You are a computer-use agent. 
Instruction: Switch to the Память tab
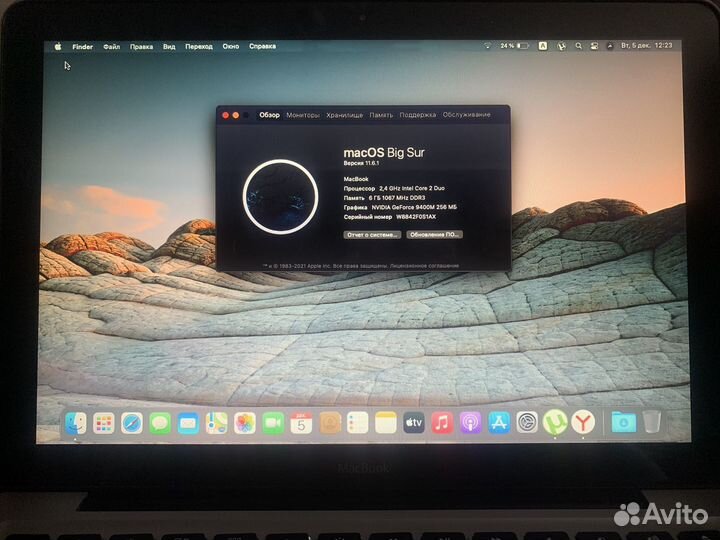(382, 115)
